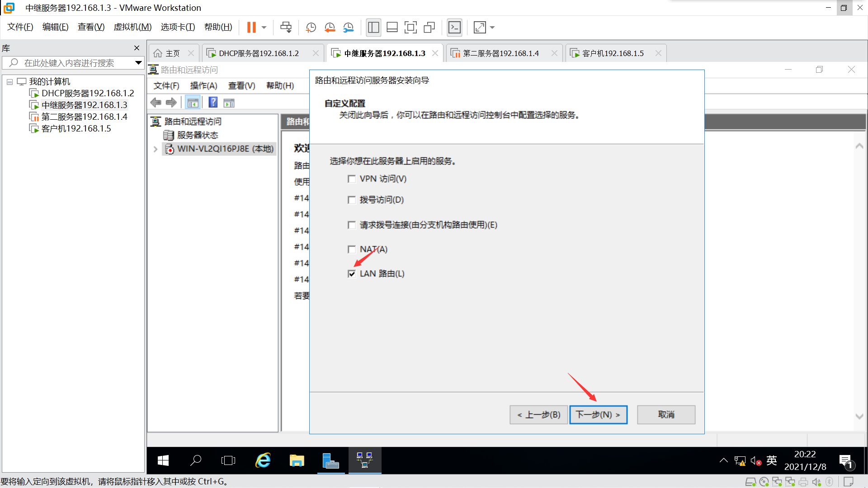Switch to the DHCP服务器192.168.1.2 tab
The height and width of the screenshot is (488, 868).
tap(259, 53)
